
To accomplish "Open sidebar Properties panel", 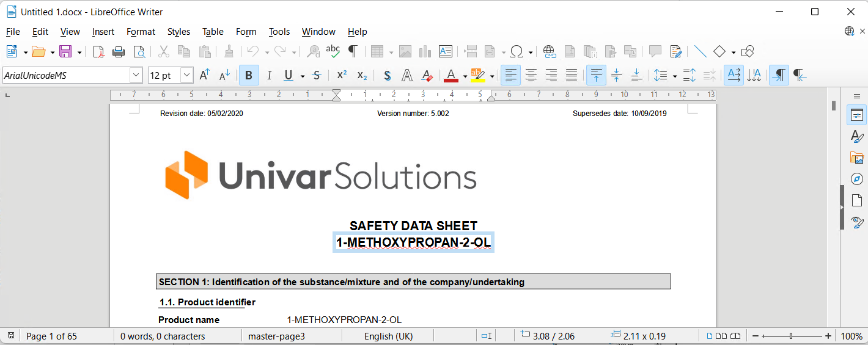I will coord(857,115).
